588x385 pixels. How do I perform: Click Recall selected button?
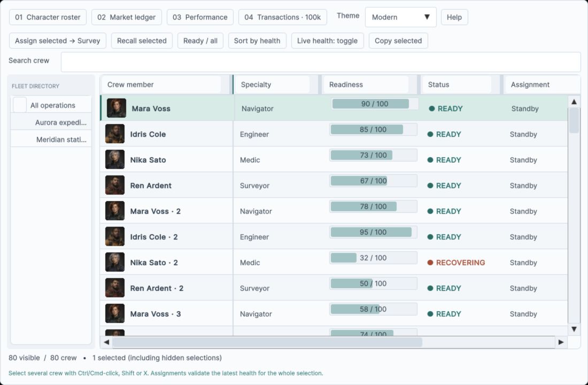point(142,41)
